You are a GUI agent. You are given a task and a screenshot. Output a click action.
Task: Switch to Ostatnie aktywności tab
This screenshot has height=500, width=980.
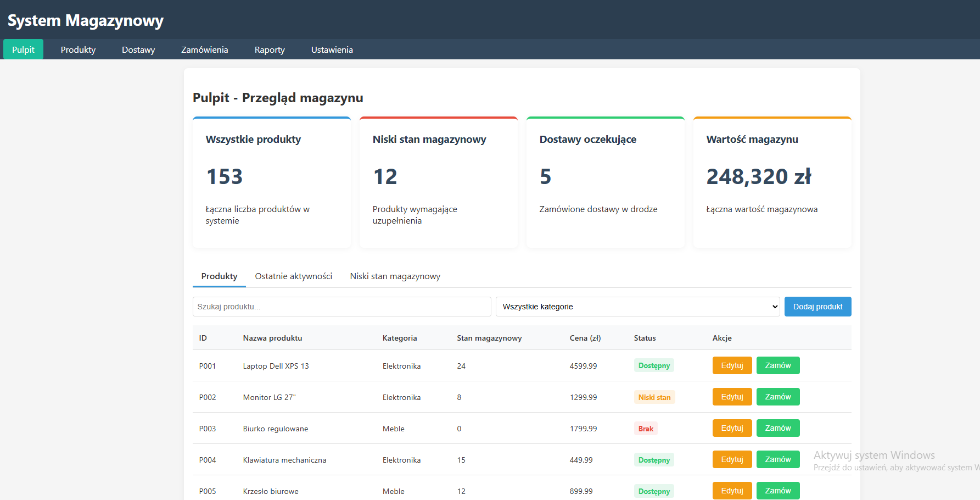pos(293,276)
